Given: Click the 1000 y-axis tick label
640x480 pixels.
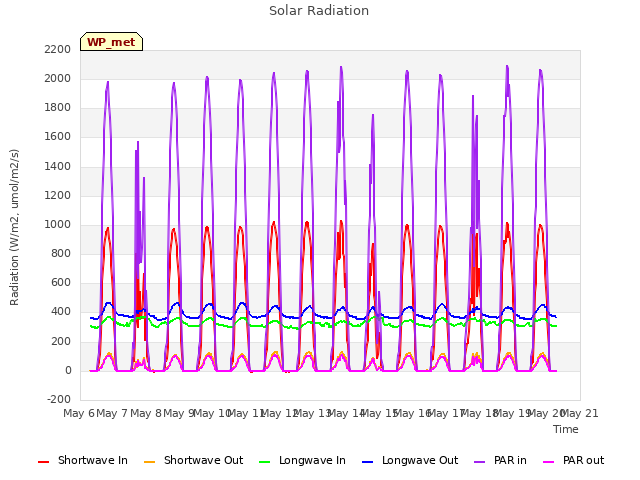Looking at the screenshot, I should [58, 224].
